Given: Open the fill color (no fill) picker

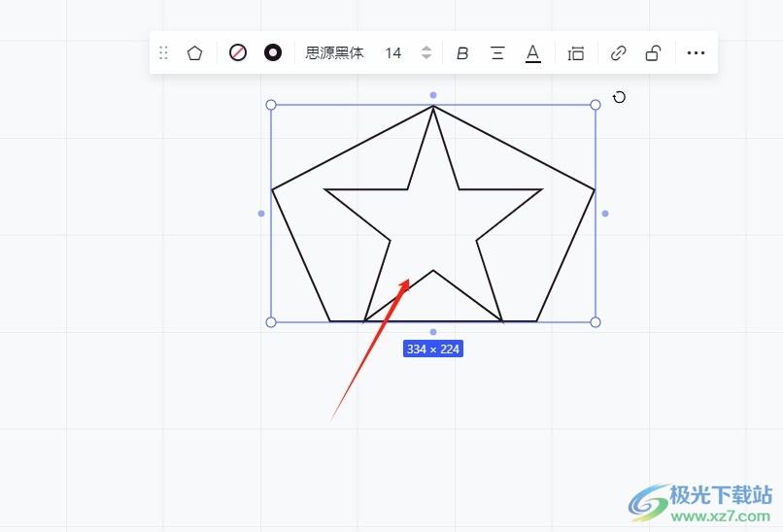Looking at the screenshot, I should [x=238, y=52].
